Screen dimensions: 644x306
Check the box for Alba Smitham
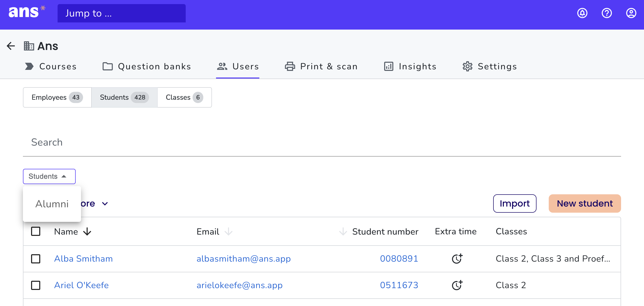(x=36, y=259)
